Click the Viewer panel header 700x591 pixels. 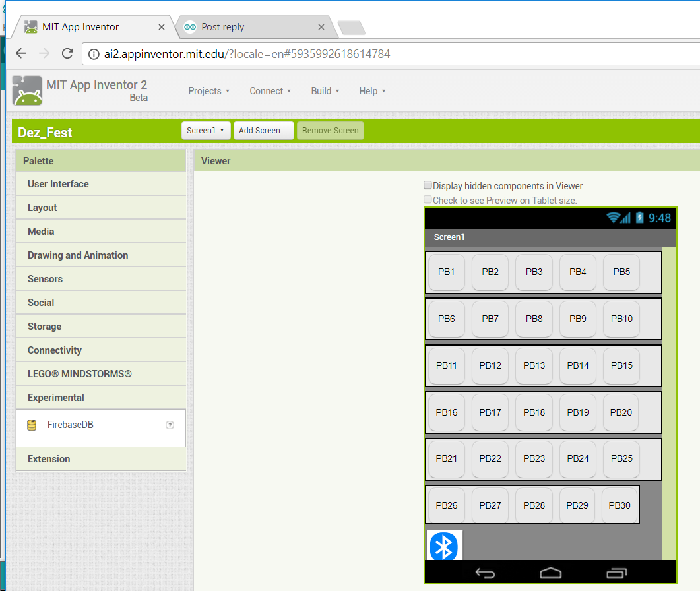click(x=447, y=161)
